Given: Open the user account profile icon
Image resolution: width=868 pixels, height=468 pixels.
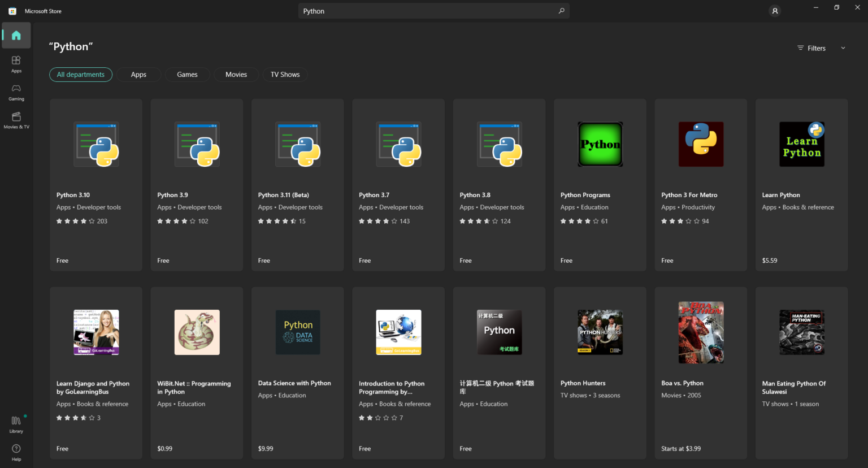Looking at the screenshot, I should click(775, 11).
